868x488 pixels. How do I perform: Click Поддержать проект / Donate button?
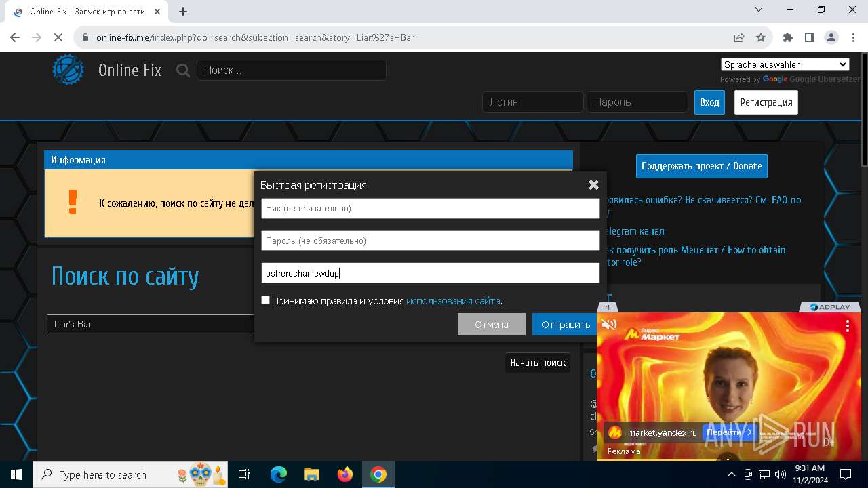702,166
